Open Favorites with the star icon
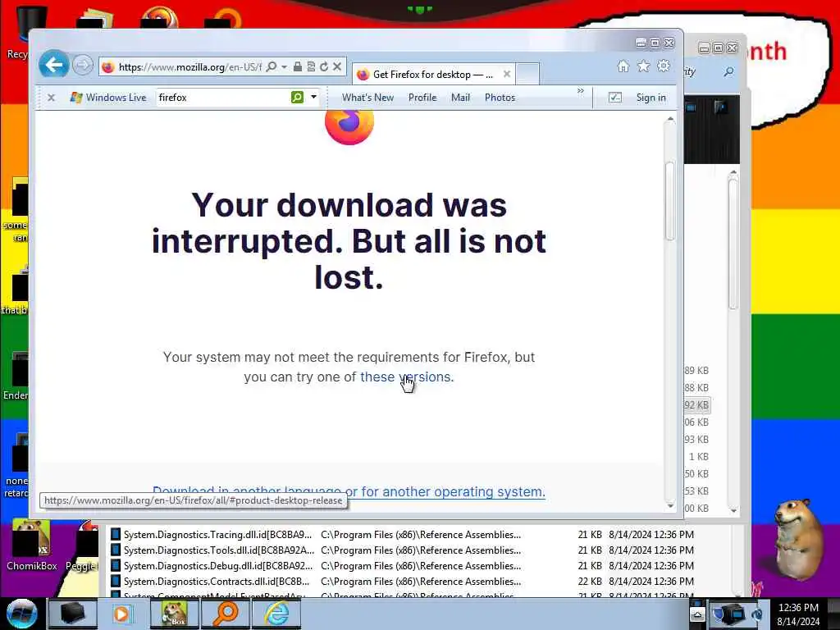 (643, 66)
